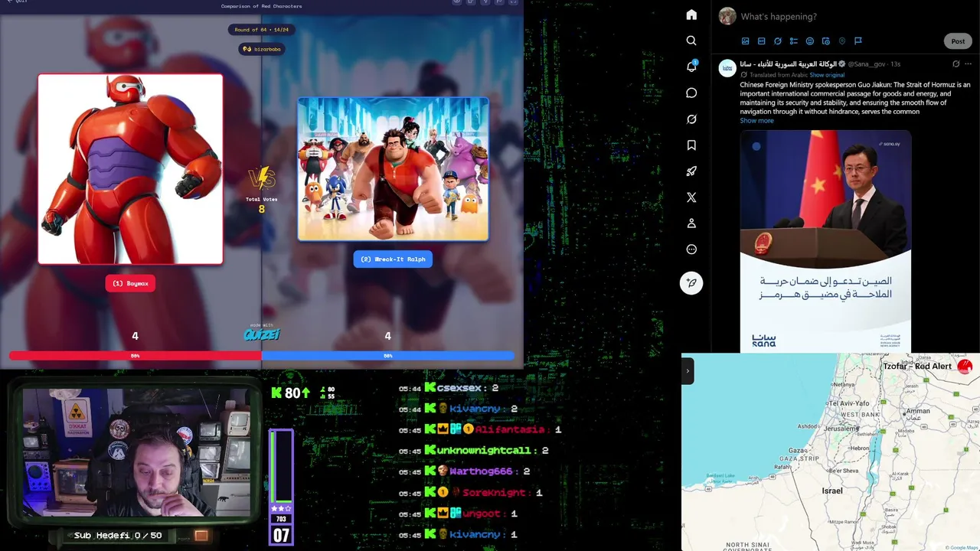
Task: Open Bookmarks icon in X sidebar
Action: [691, 145]
